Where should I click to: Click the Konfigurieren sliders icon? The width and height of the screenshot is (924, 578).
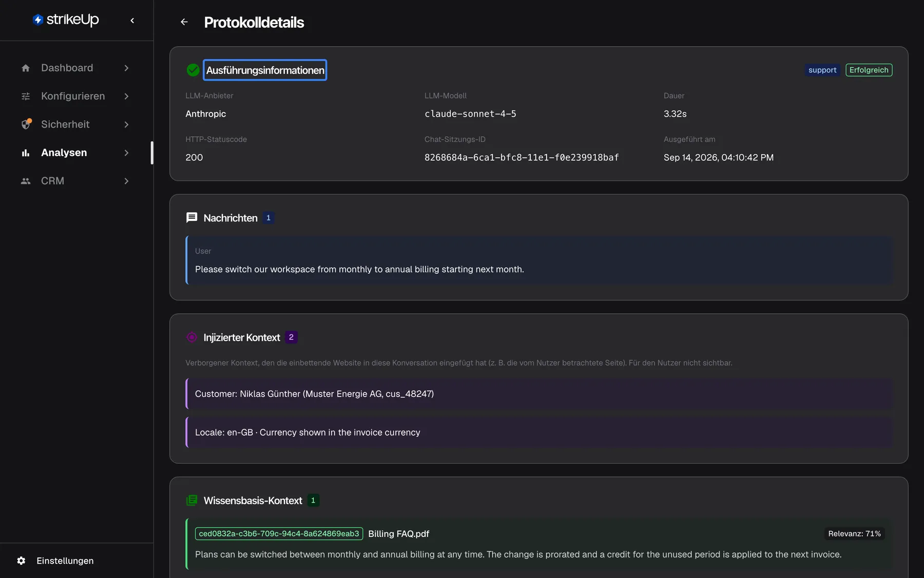(26, 96)
